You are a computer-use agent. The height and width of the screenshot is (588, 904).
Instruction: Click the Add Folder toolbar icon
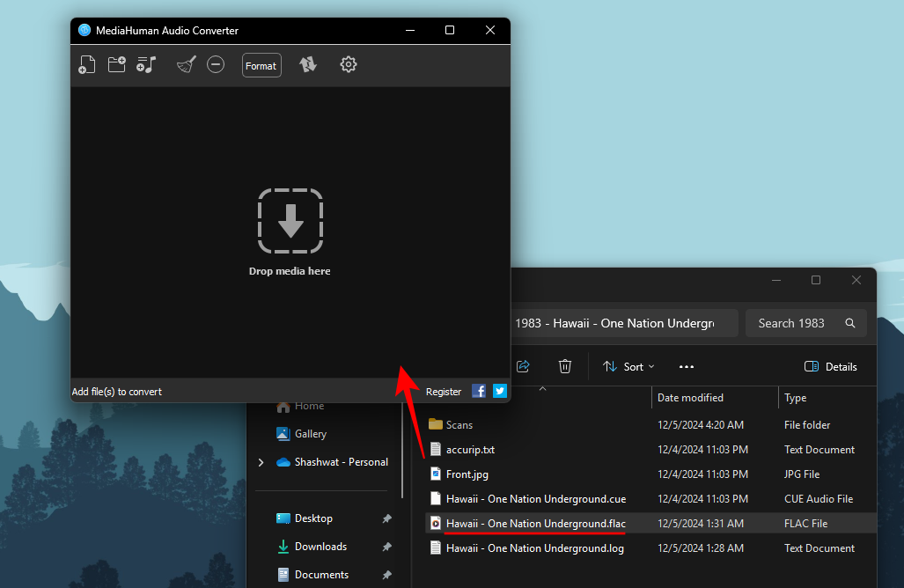click(116, 64)
